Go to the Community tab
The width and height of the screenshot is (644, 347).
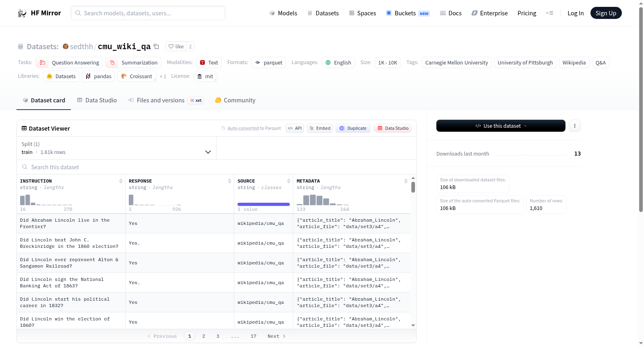(x=235, y=100)
